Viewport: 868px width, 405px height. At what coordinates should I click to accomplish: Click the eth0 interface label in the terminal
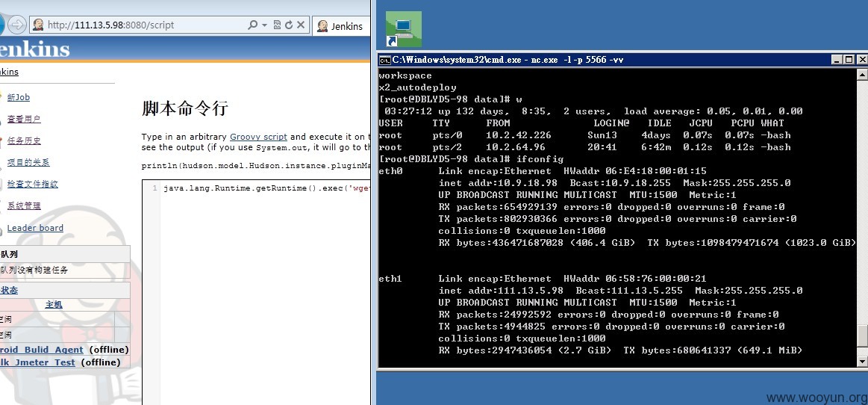pos(391,171)
